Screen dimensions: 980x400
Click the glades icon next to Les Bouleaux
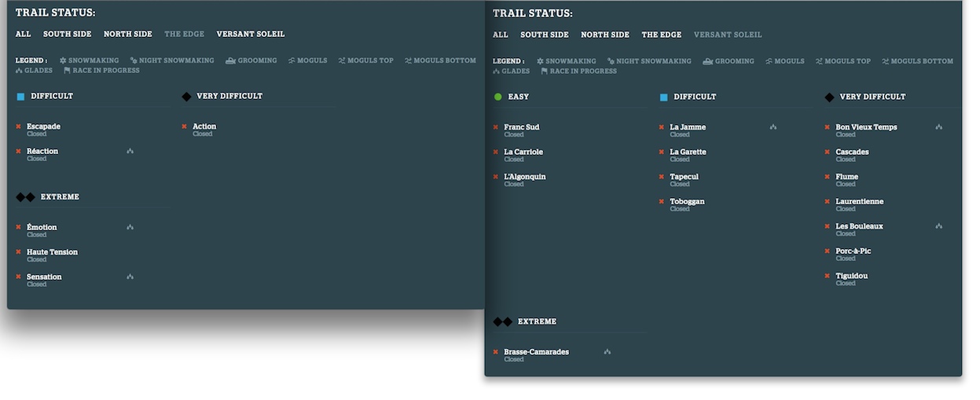(x=939, y=226)
